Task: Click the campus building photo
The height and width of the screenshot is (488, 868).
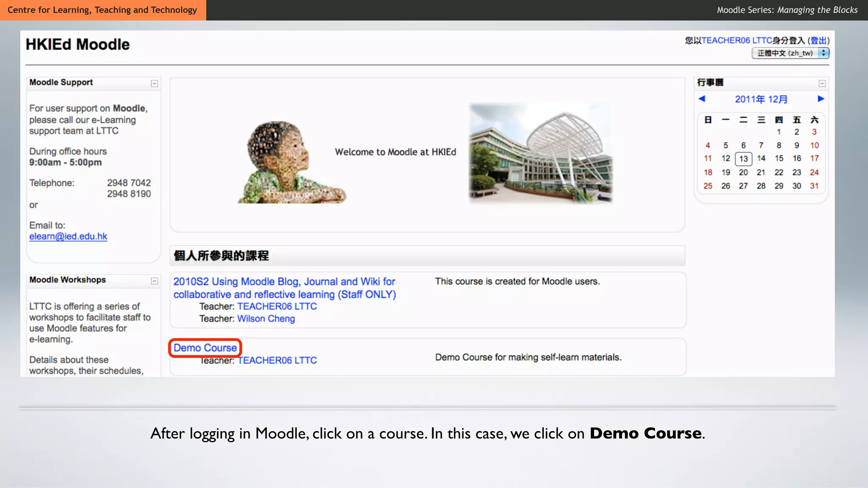Action: point(540,152)
